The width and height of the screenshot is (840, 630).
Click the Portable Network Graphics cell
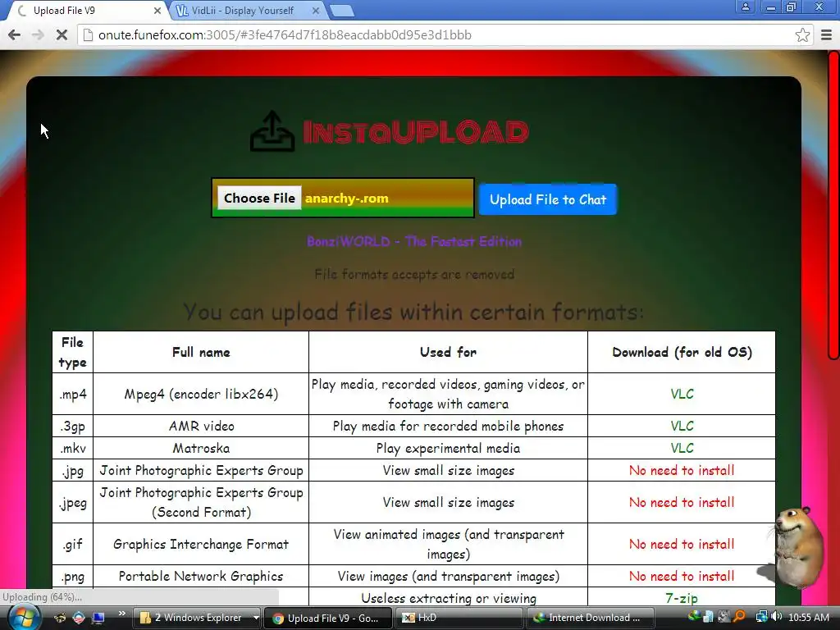[201, 577]
